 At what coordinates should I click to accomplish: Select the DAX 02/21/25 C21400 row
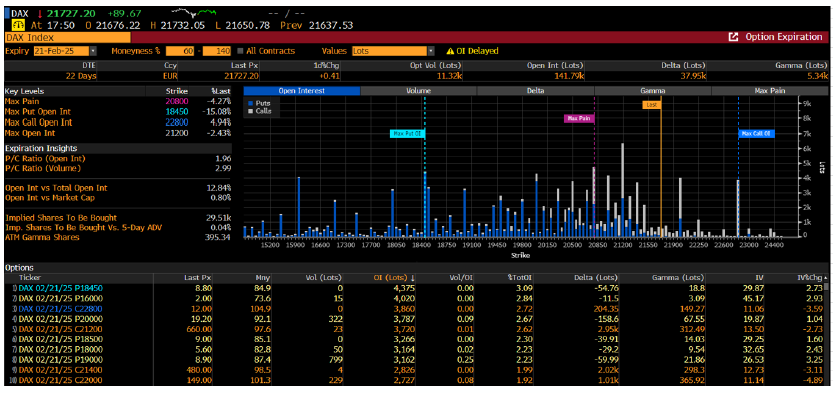click(414, 369)
